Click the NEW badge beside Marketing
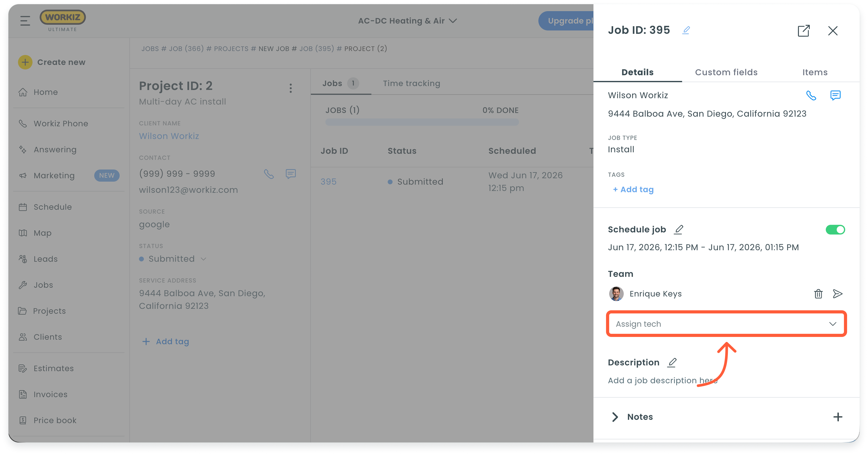 (106, 175)
